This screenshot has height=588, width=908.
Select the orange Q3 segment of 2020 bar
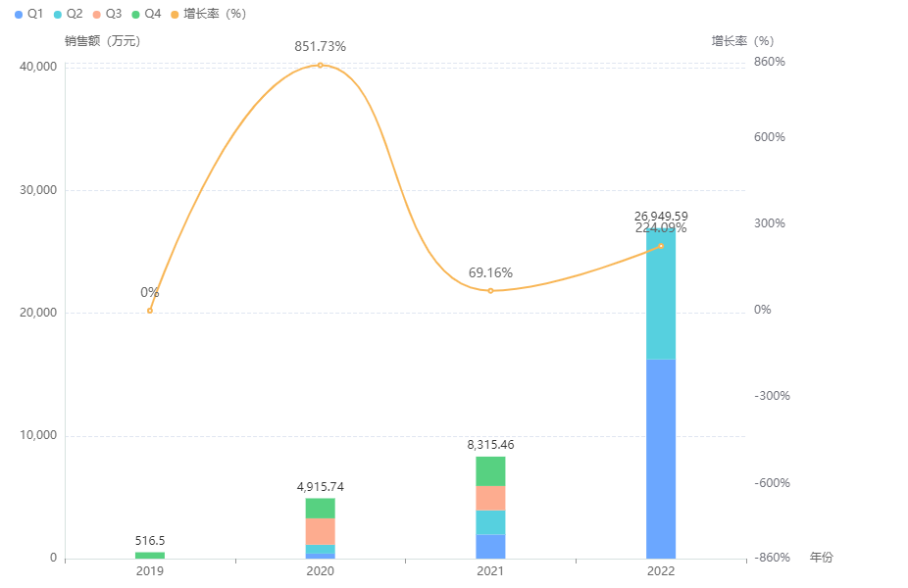tap(320, 531)
